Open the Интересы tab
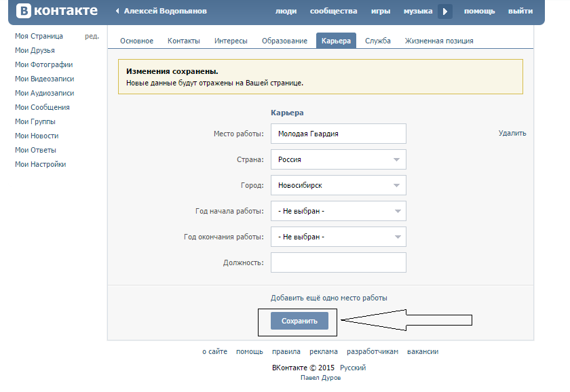The height and width of the screenshot is (392, 570). pos(231,41)
